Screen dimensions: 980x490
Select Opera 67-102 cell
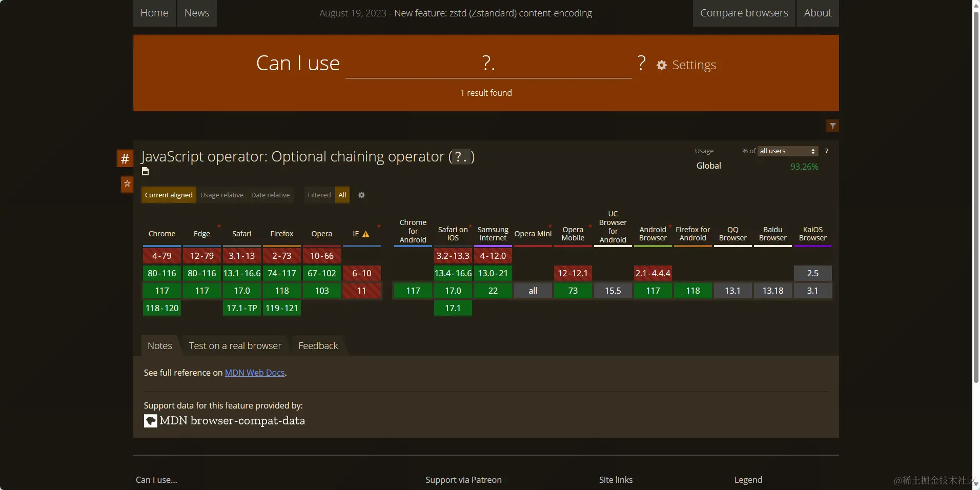[x=322, y=273]
